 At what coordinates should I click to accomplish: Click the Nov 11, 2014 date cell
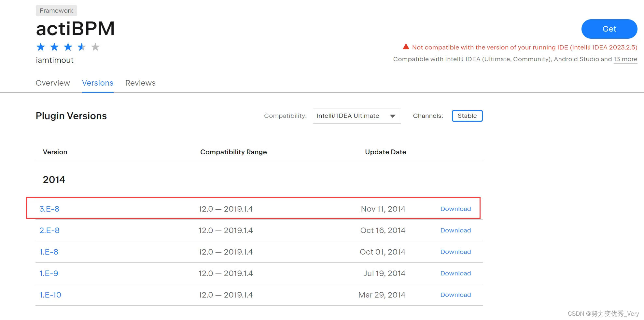pyautogui.click(x=383, y=209)
